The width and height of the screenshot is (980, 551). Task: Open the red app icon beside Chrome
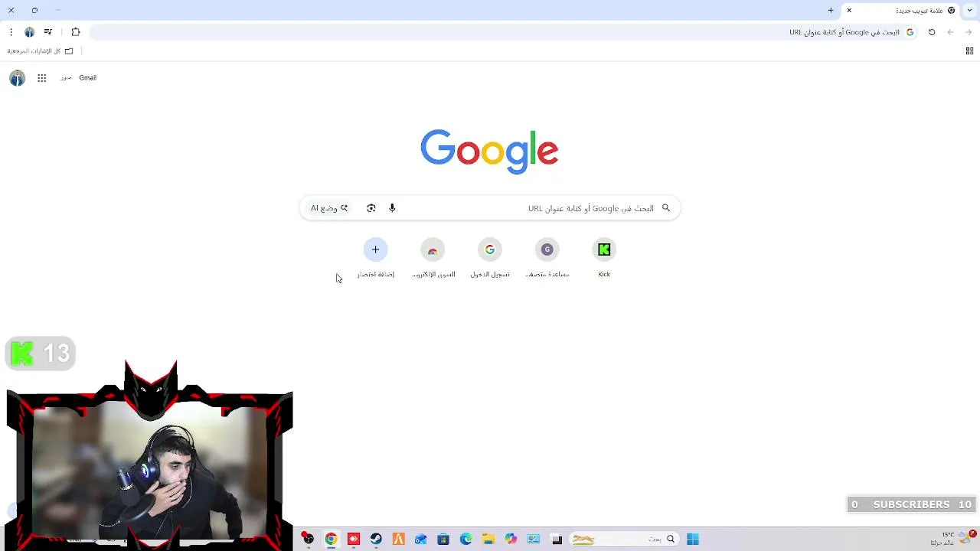353,540
